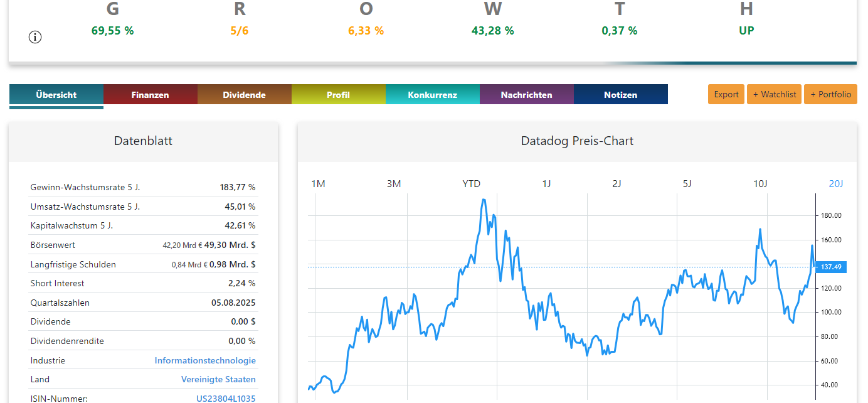This screenshot has height=403, width=868.
Task: Click the info circle icon
Action: (35, 37)
